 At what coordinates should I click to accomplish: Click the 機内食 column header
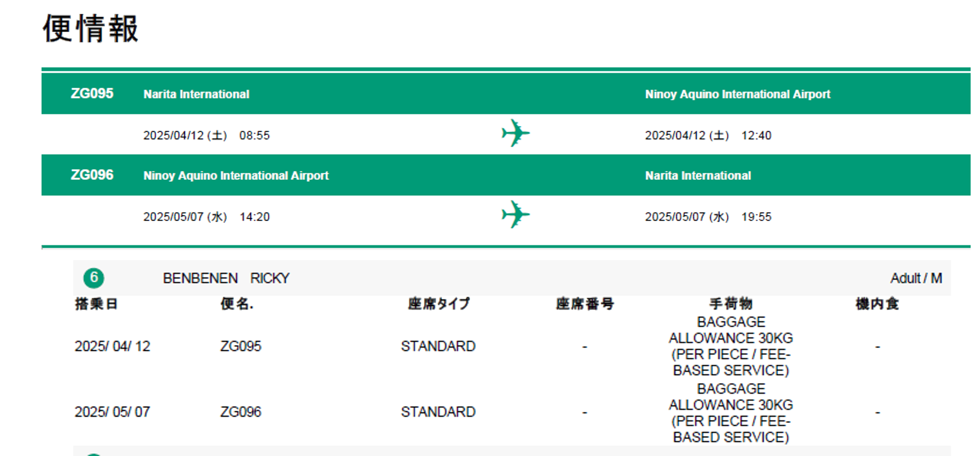pos(877,304)
